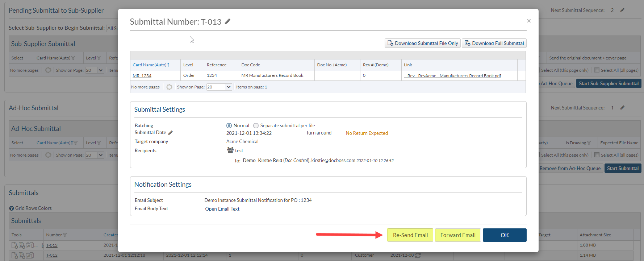This screenshot has height=261, width=644.
Task: Open Ad-Hoc grid Show on Page dropdown
Action: pos(101,155)
